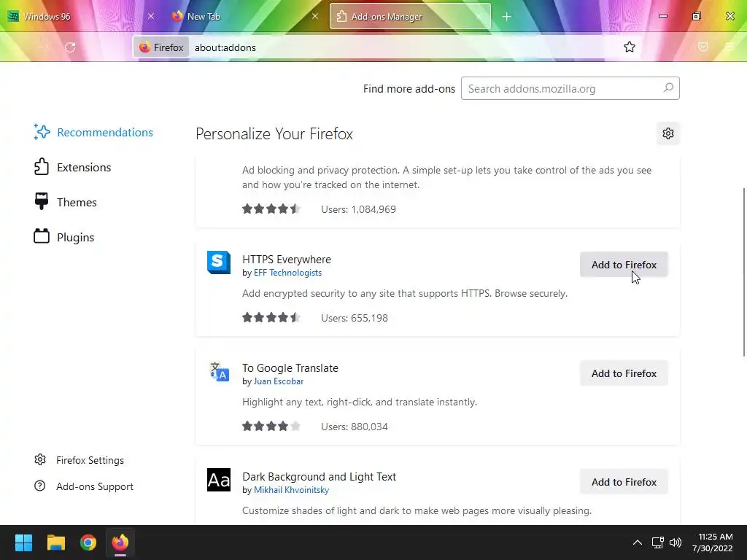Open the taskbar clock and date

point(713,542)
